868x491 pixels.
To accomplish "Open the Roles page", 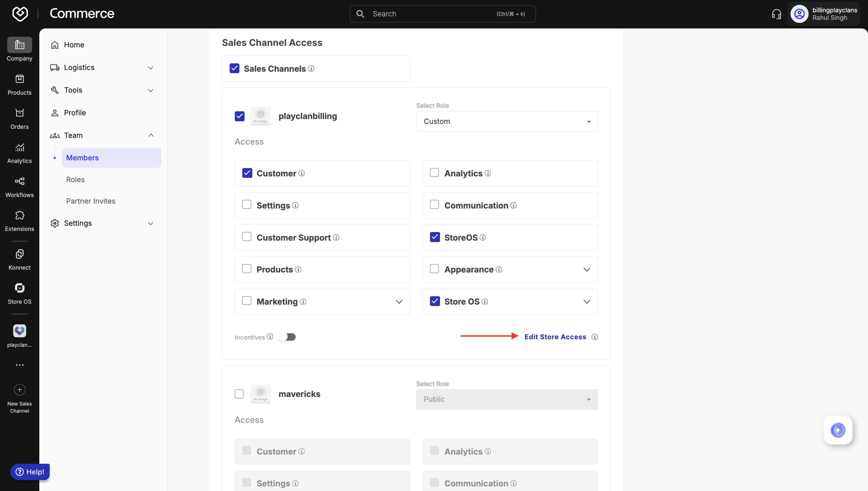I will tap(75, 180).
